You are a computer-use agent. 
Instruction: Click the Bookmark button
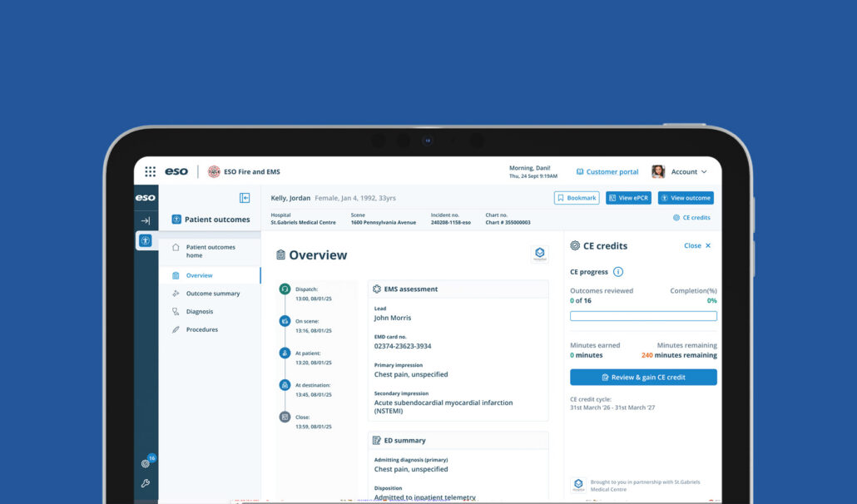pyautogui.click(x=577, y=198)
